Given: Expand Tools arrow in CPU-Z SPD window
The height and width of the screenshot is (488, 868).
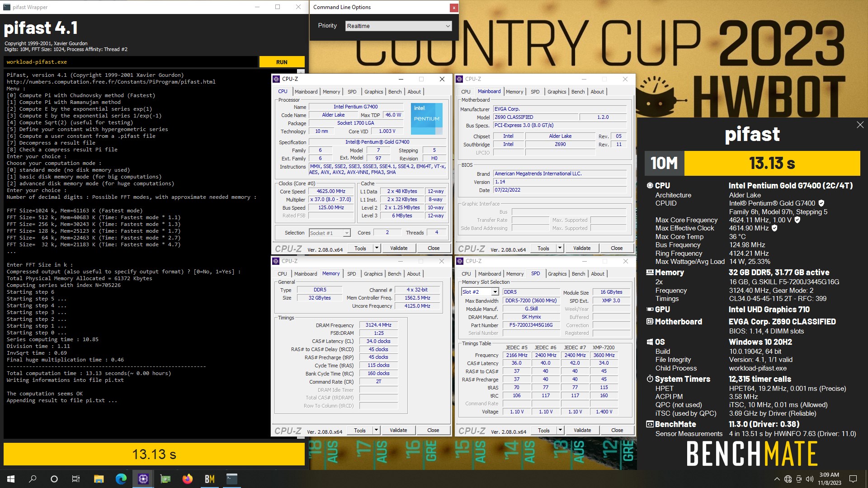Looking at the screenshot, I should 560,431.
